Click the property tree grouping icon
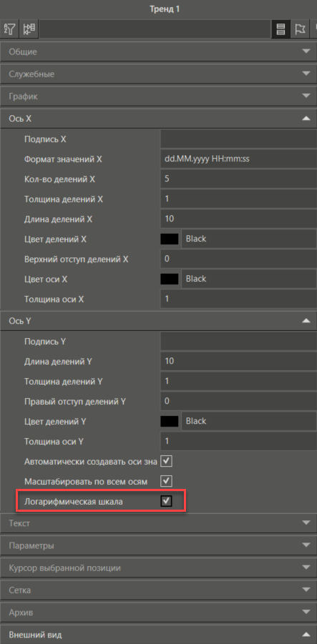 pos(29,29)
